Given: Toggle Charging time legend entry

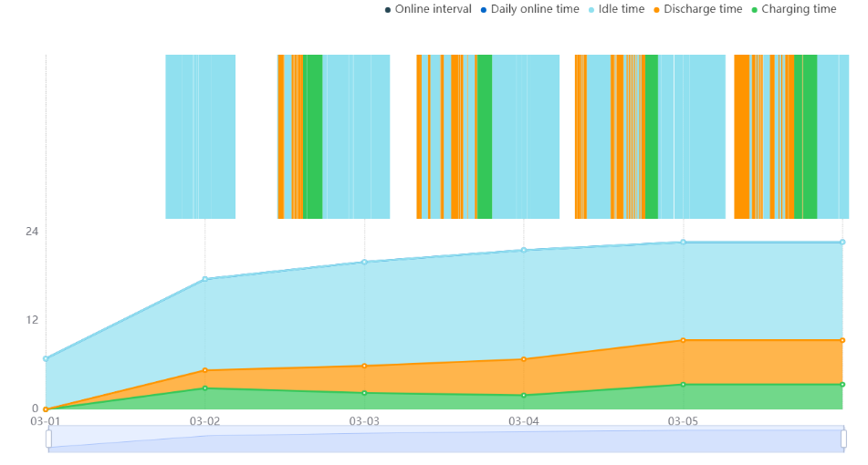Looking at the screenshot, I should tap(794, 9).
